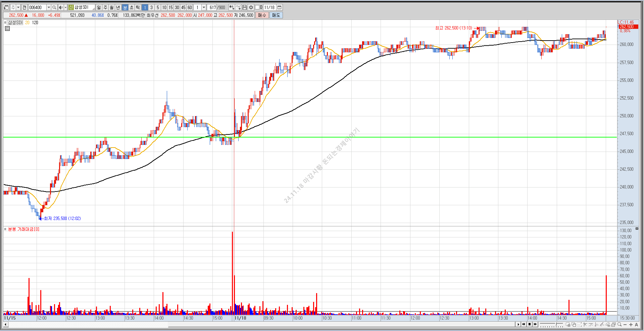Image resolution: width=644 pixels, height=331 pixels.
Task: Select the 초 seconds chart toggle
Action: [x=132, y=7]
